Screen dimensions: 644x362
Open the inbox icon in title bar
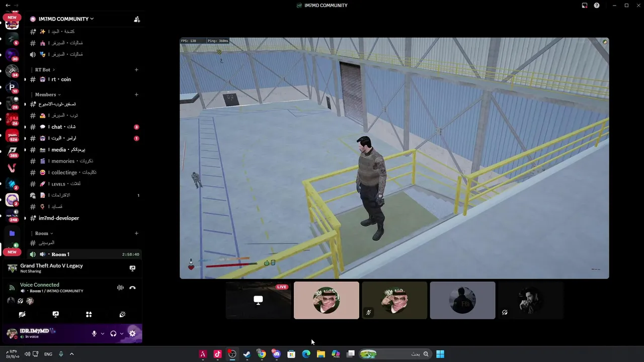585,5
